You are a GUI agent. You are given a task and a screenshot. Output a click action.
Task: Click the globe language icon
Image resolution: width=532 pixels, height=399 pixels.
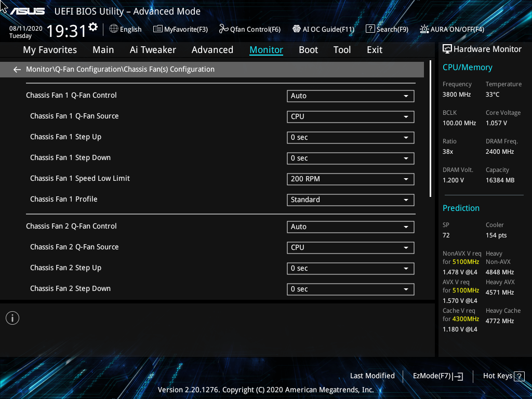(x=114, y=29)
